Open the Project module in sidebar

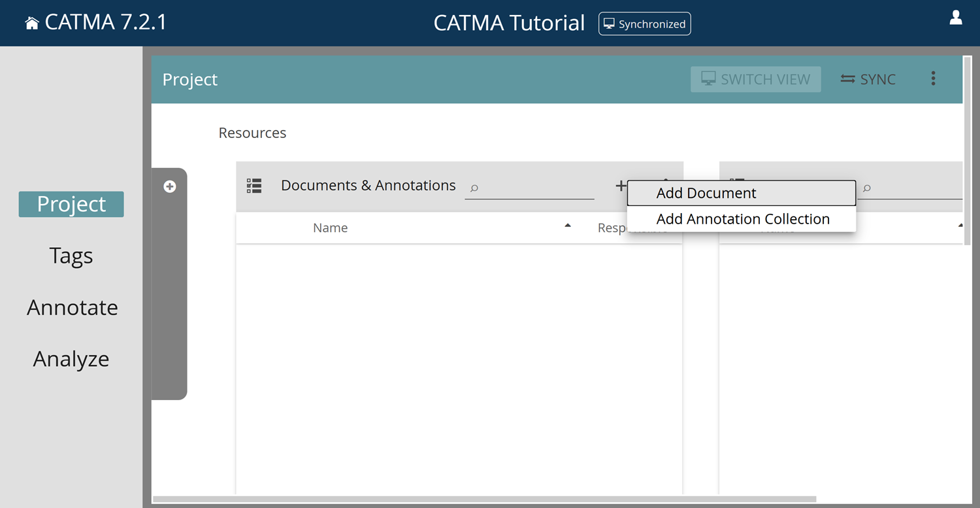pyautogui.click(x=71, y=204)
